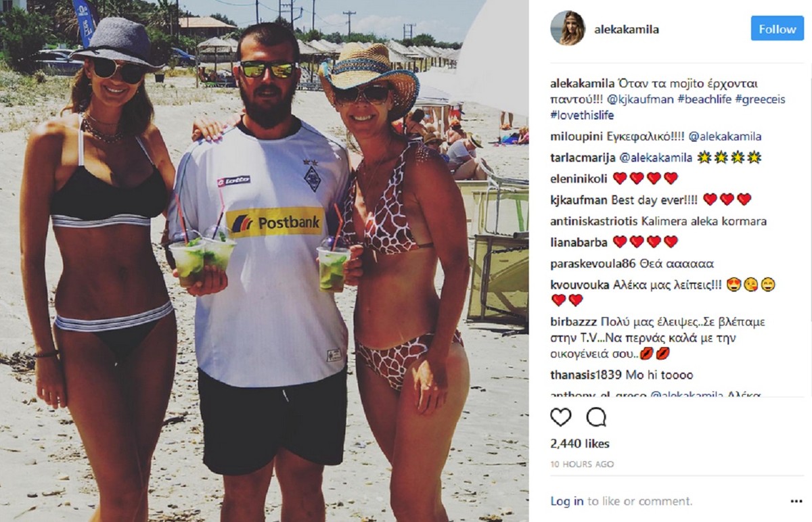Like the post with the heart icon
The height and width of the screenshot is (522, 812).
(561, 417)
